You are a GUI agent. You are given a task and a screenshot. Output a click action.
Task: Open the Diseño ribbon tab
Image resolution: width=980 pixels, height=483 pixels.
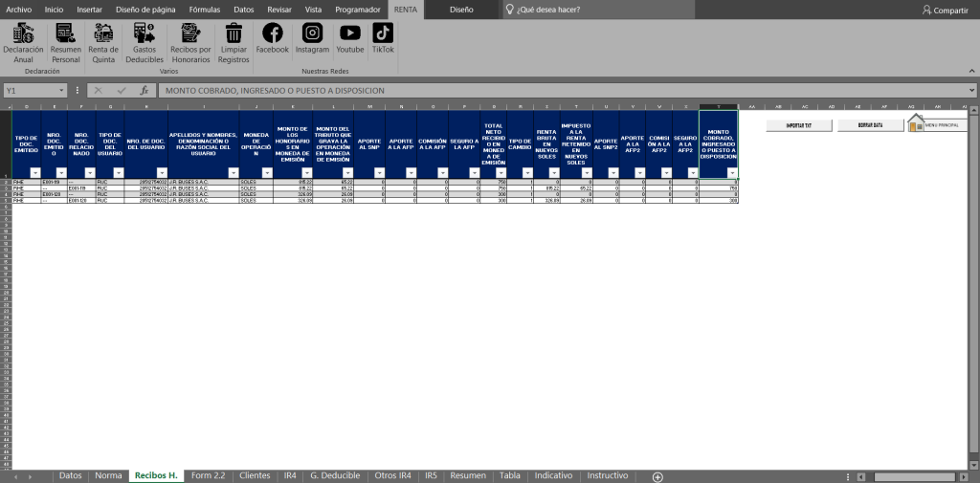(461, 10)
